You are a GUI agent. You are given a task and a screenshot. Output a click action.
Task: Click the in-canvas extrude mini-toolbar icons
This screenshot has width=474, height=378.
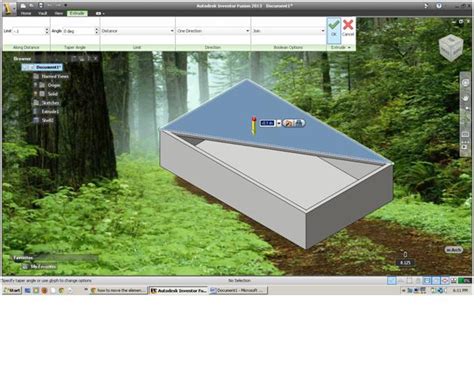coord(293,123)
